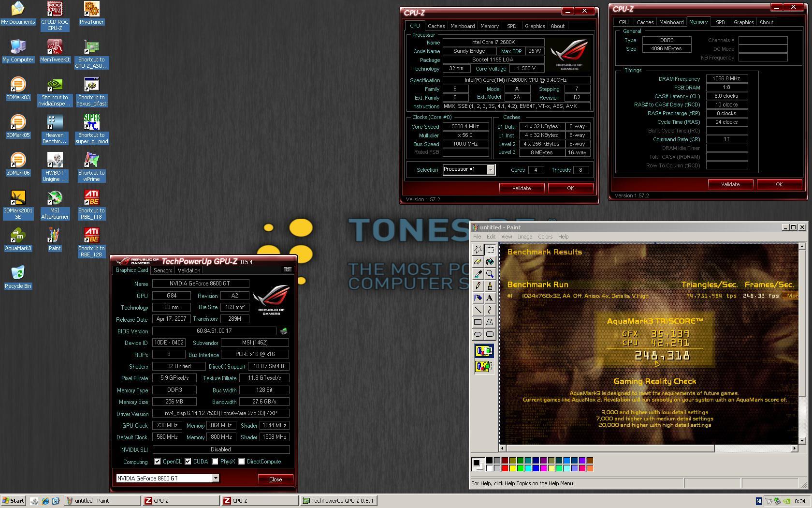Screen dimensions: 812x508
Task: Click the Internet Explorer quick launch icon
Action: click(45, 501)
